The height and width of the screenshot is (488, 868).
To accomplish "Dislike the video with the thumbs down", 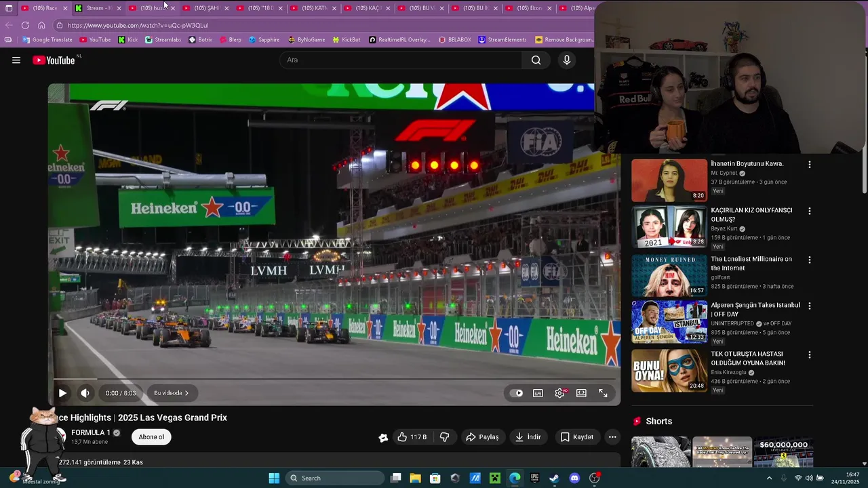I will [445, 437].
